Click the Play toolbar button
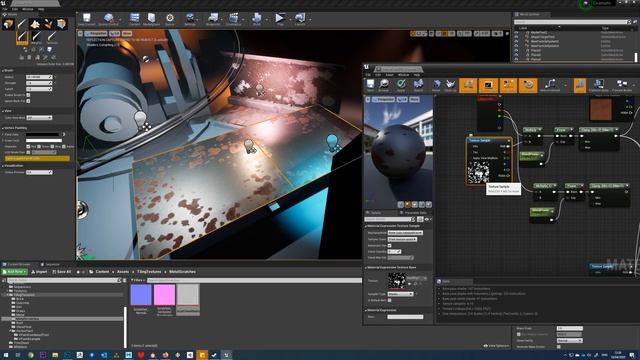The width and height of the screenshot is (640, 360). (280, 19)
